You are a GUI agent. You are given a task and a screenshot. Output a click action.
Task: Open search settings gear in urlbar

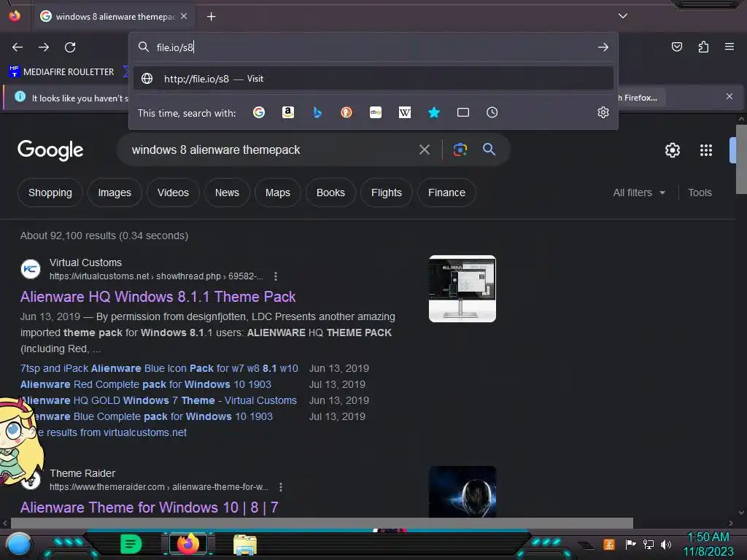pyautogui.click(x=603, y=112)
